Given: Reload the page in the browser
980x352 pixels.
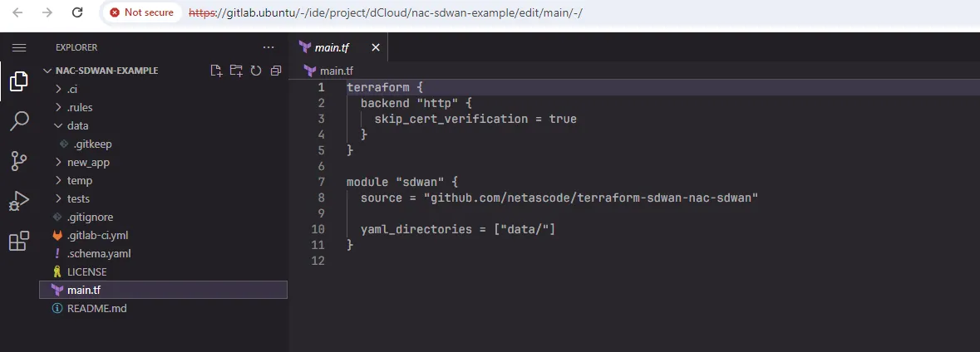Looking at the screenshot, I should pyautogui.click(x=77, y=12).
